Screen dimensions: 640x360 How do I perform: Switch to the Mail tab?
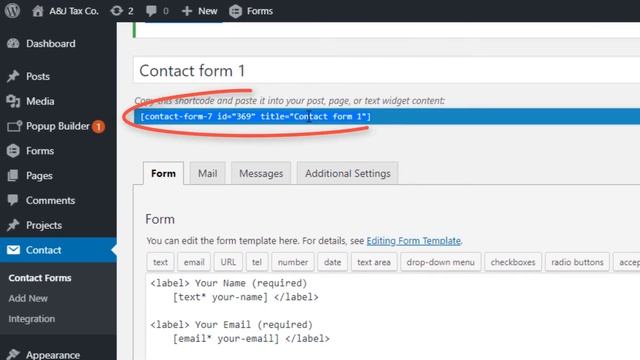[x=207, y=173]
